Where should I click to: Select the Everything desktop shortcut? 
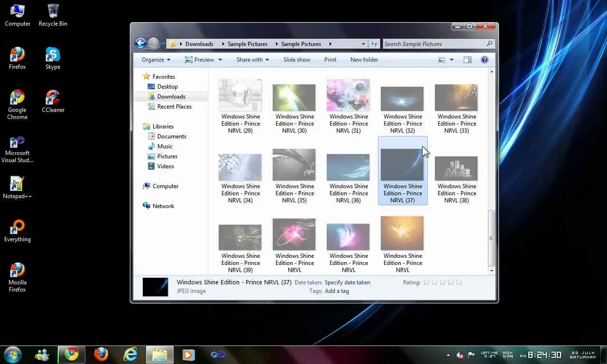pyautogui.click(x=18, y=231)
